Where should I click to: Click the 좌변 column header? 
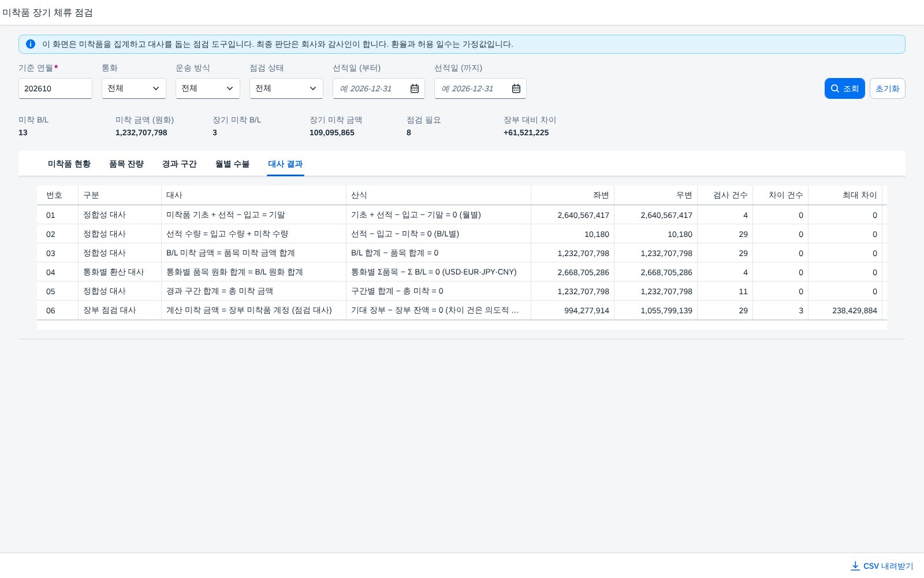573,195
